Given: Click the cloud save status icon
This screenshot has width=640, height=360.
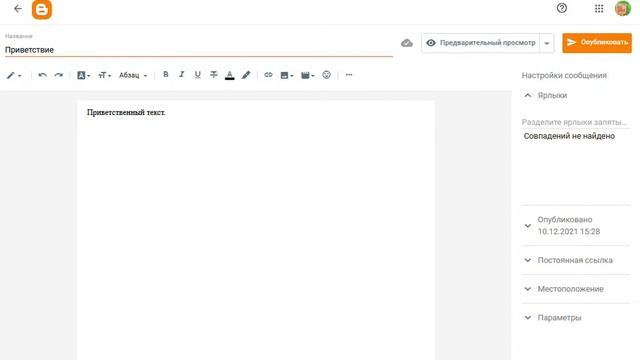Looking at the screenshot, I should tap(407, 43).
